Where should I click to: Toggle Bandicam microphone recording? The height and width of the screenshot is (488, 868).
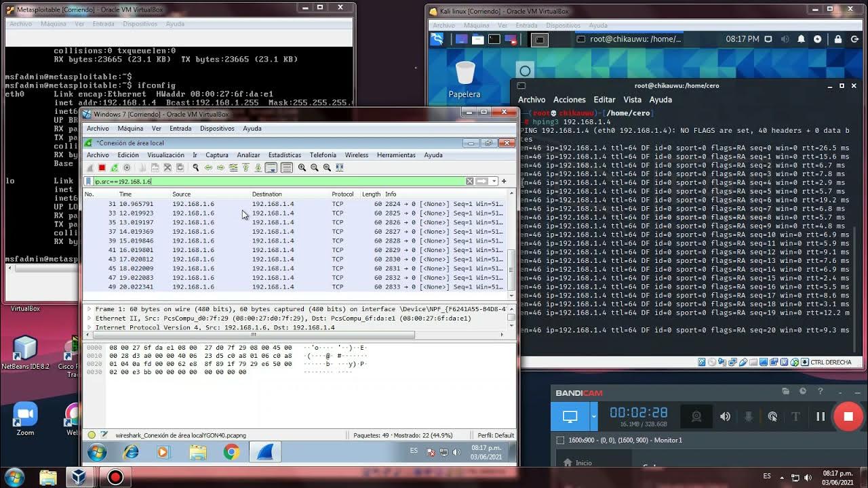point(749,417)
